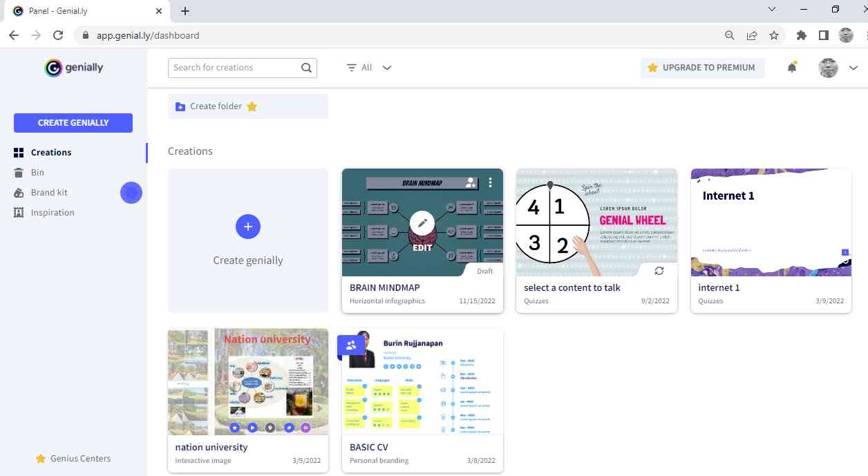Click the Genius Centers star icon

pos(40,459)
